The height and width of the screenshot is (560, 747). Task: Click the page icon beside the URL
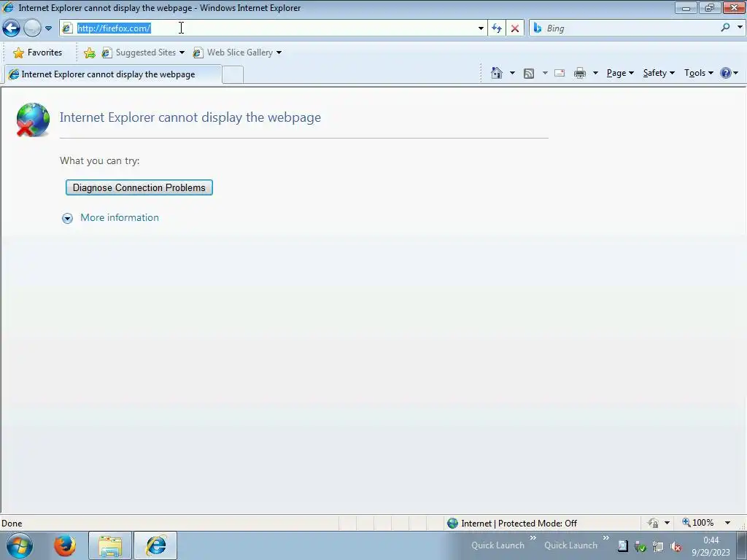click(67, 28)
